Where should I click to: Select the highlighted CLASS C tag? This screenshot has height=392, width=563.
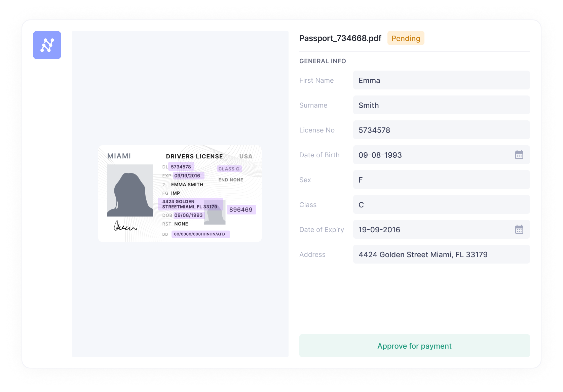click(x=229, y=169)
